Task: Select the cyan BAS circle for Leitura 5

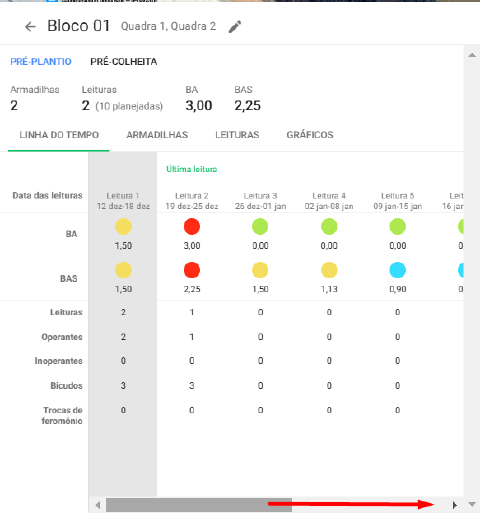Action: tap(398, 270)
